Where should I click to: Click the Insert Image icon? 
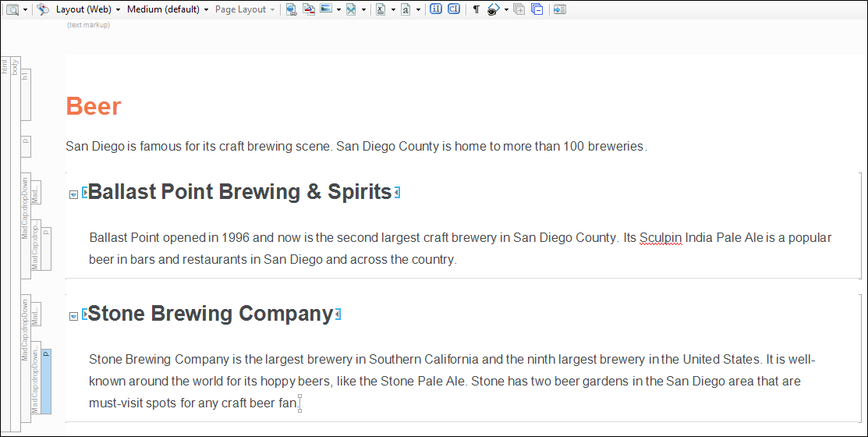(326, 9)
